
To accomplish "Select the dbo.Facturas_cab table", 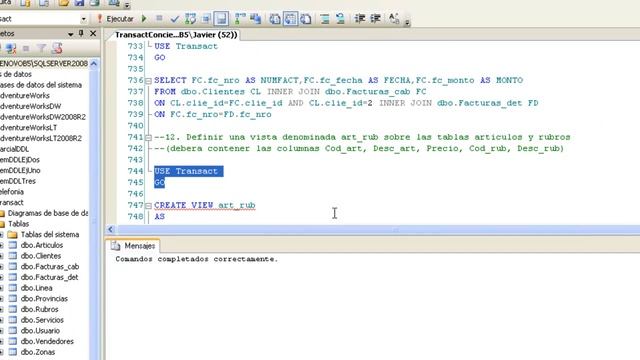I will 50,267.
